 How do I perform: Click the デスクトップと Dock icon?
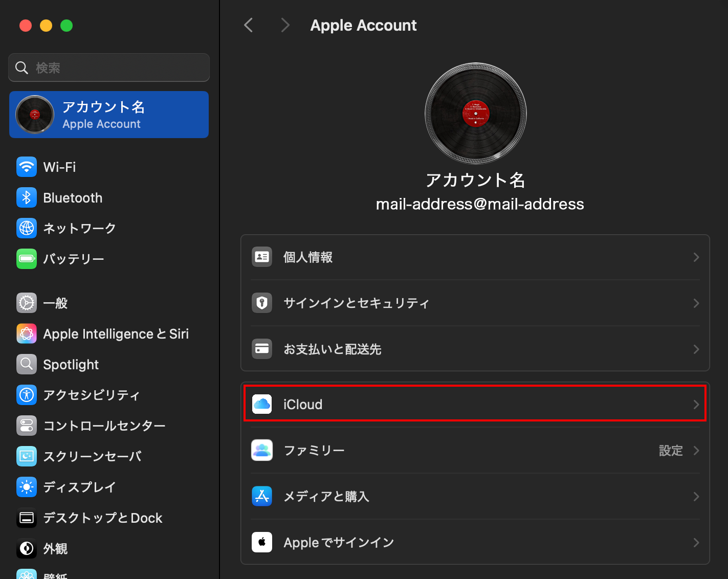point(27,518)
